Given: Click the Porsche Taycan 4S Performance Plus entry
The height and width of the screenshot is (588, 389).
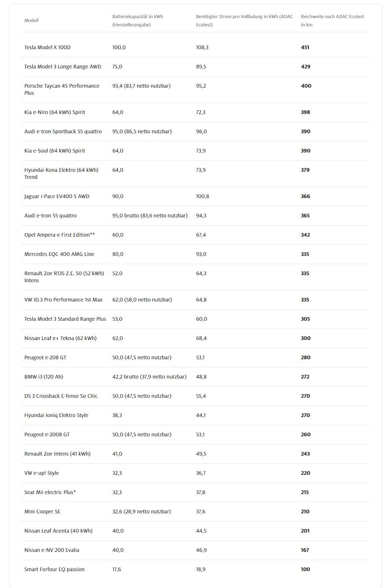Looking at the screenshot, I should coord(62,89).
